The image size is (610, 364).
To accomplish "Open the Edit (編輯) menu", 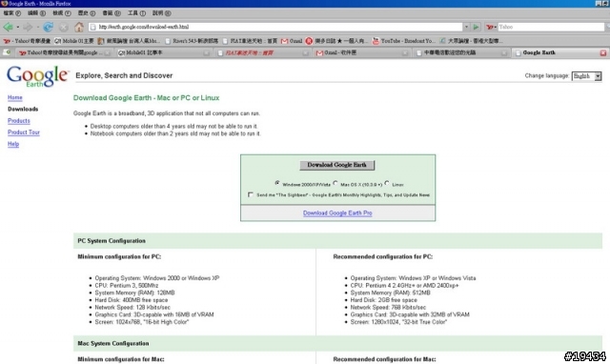I will point(36,13).
